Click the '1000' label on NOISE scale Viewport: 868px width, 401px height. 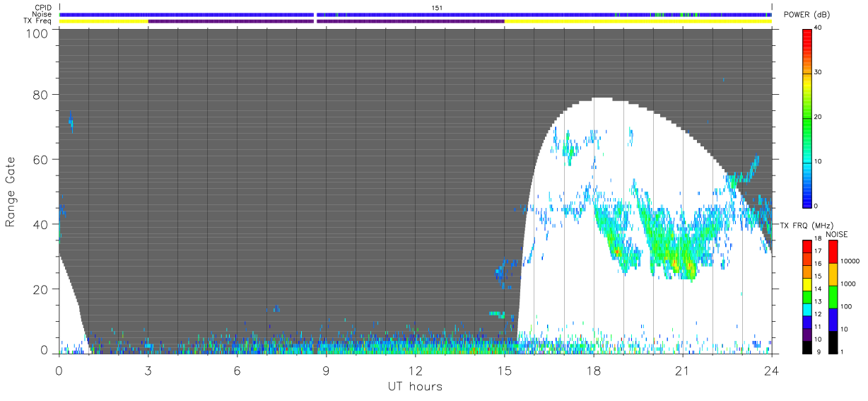[x=848, y=284]
